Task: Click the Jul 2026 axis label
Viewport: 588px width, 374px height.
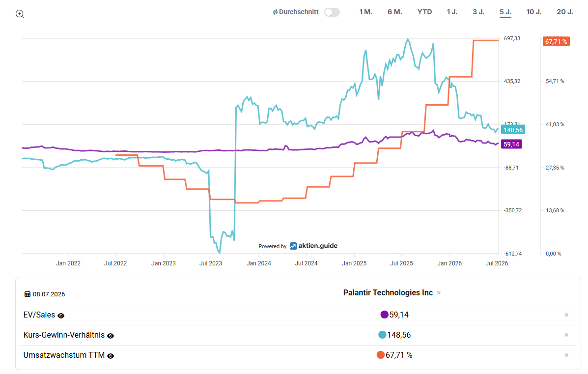Action: [x=497, y=263]
